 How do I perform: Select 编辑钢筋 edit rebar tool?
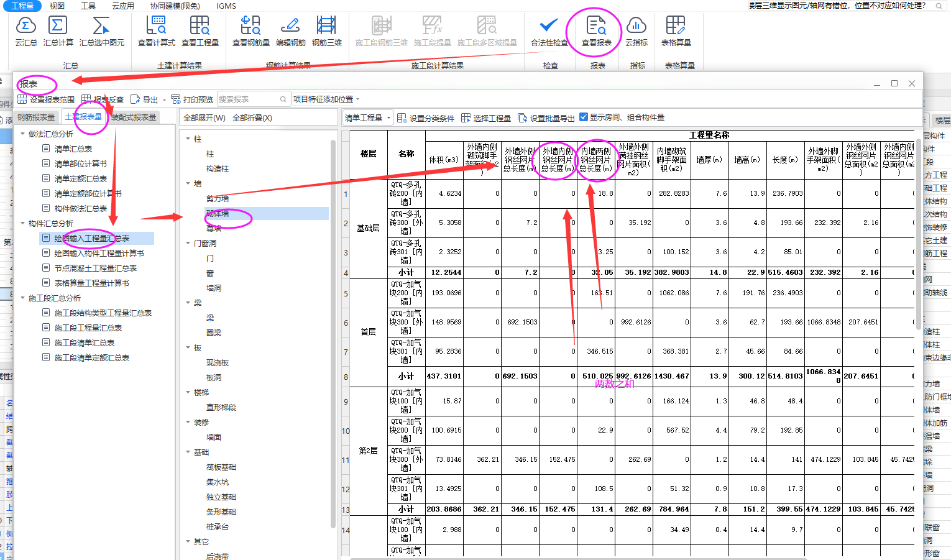click(291, 31)
